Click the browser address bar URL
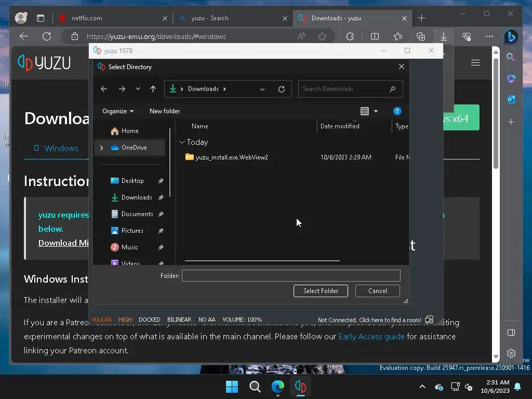Screen dimensions: 532x399 pyautogui.click(x=156, y=37)
